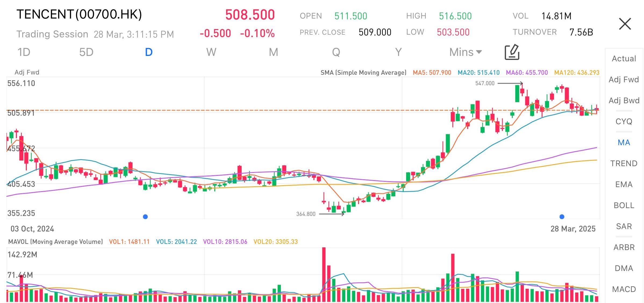
Task: Click the MA60: 455.700 legend value
Action: [x=527, y=73]
